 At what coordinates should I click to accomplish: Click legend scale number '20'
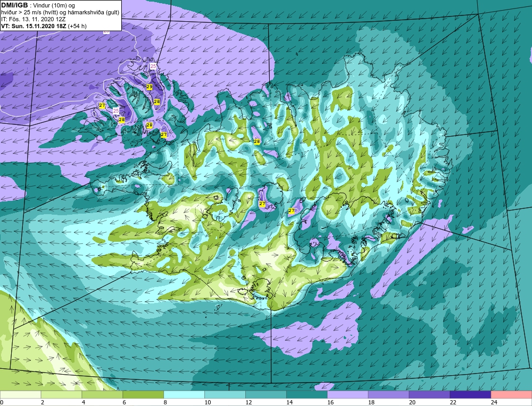[x=412, y=402]
